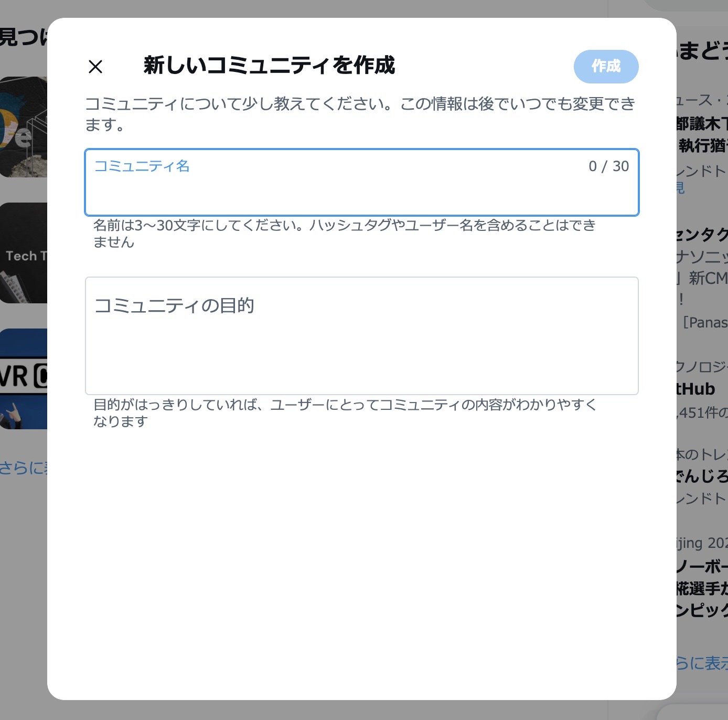Click the コミュニティの目的 purpose text area

coord(362,336)
